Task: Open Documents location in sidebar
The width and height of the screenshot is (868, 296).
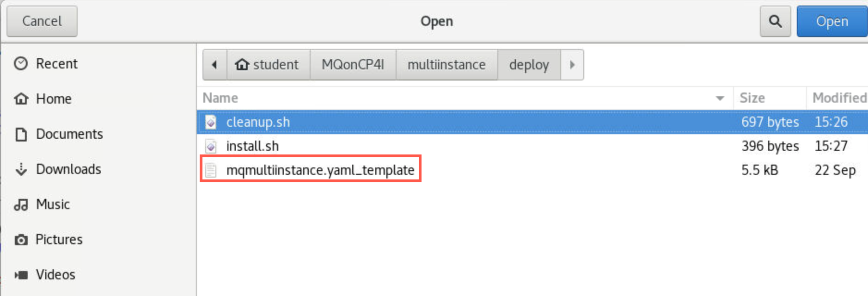Action: tap(58, 134)
